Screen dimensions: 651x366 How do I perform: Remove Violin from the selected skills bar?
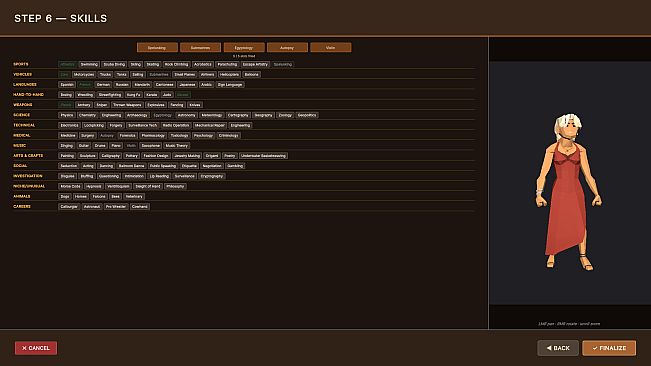(x=330, y=48)
